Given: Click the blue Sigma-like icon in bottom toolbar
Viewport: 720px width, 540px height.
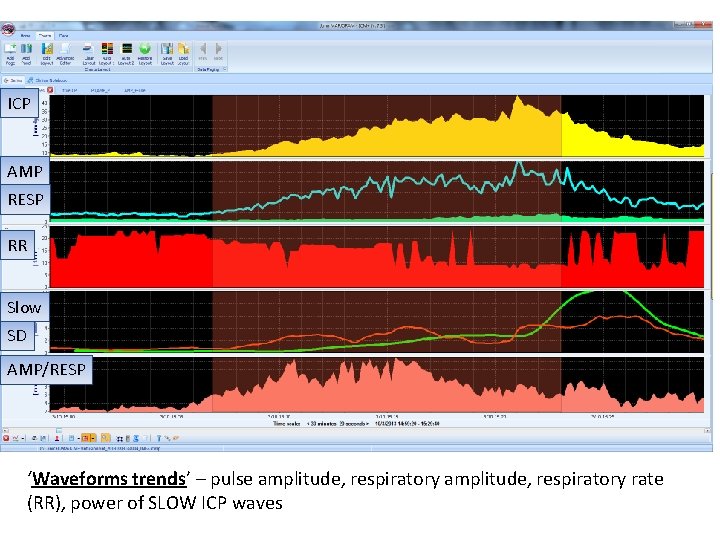Looking at the screenshot, I should click(136, 439).
